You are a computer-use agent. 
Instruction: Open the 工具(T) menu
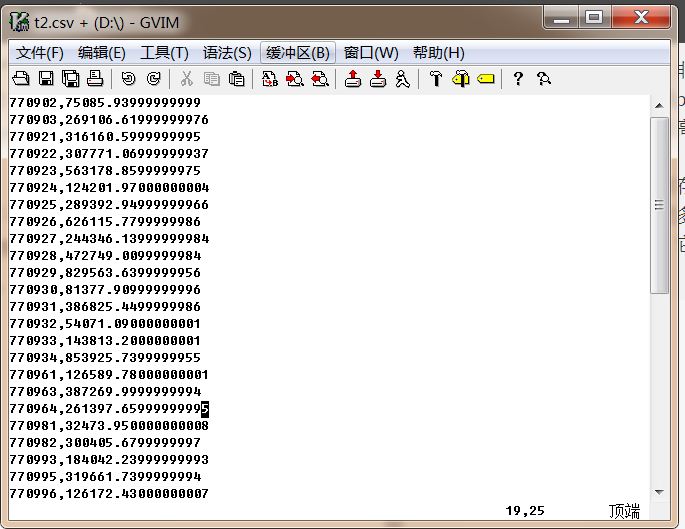[164, 53]
